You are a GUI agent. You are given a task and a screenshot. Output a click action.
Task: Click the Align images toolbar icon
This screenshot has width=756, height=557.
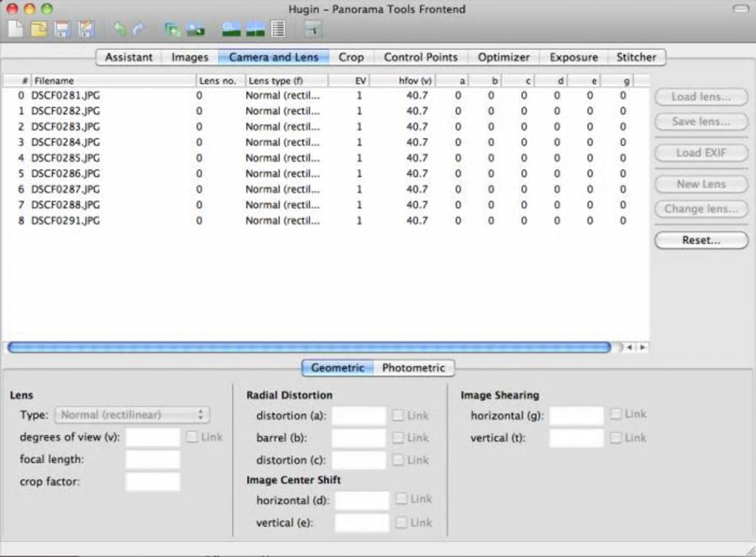[195, 30]
